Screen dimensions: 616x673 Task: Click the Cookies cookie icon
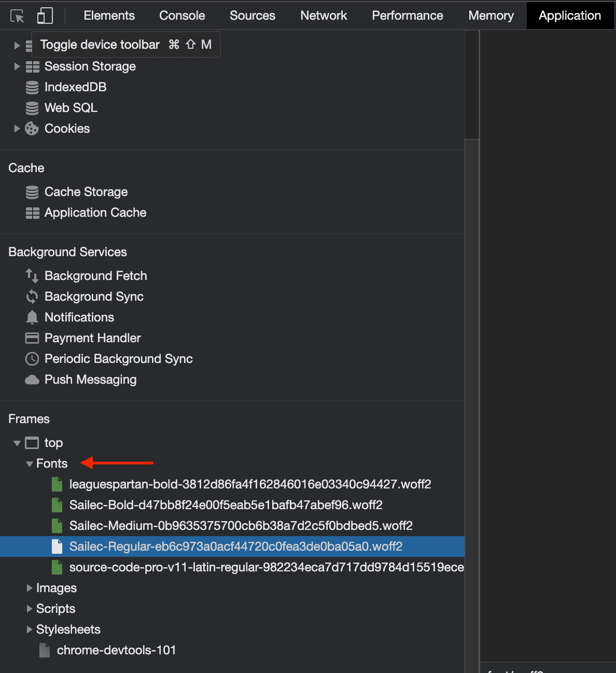tap(32, 129)
